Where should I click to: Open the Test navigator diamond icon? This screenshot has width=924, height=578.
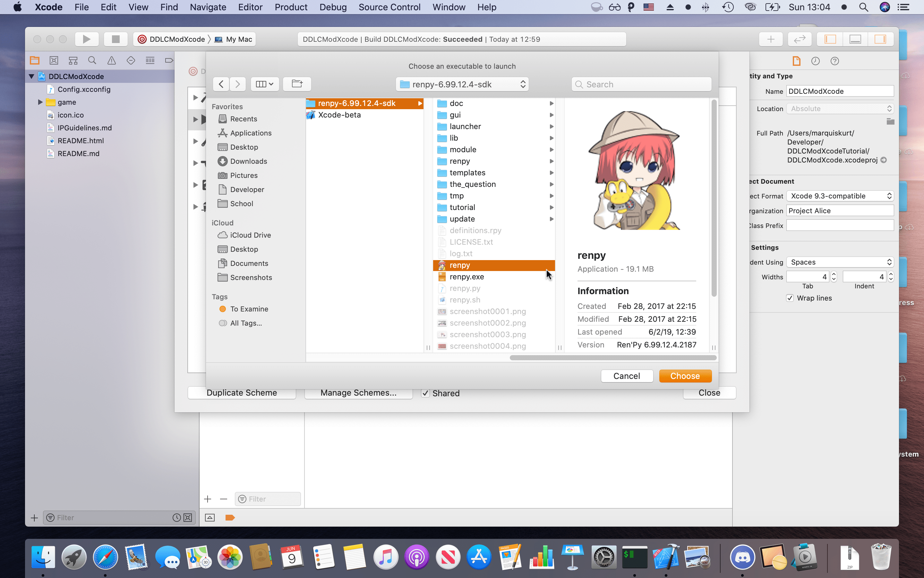point(131,60)
